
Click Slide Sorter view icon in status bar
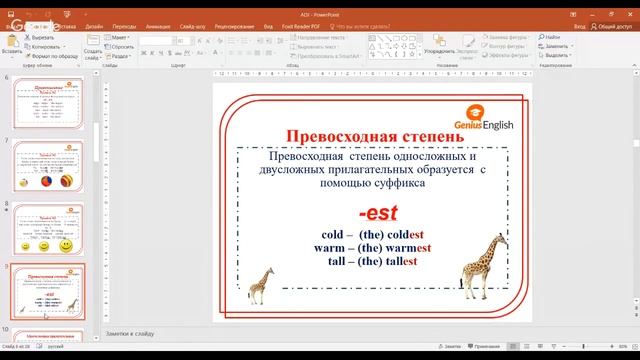527,347
